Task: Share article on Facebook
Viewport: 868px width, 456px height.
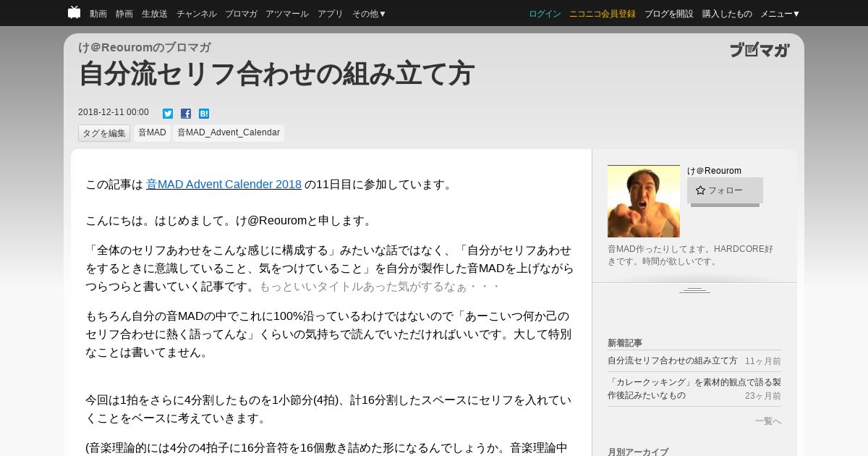Action: click(186, 114)
